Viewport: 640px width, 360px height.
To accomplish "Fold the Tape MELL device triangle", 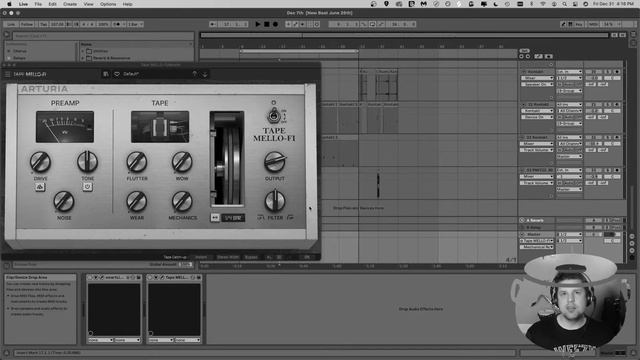I will pos(156,277).
